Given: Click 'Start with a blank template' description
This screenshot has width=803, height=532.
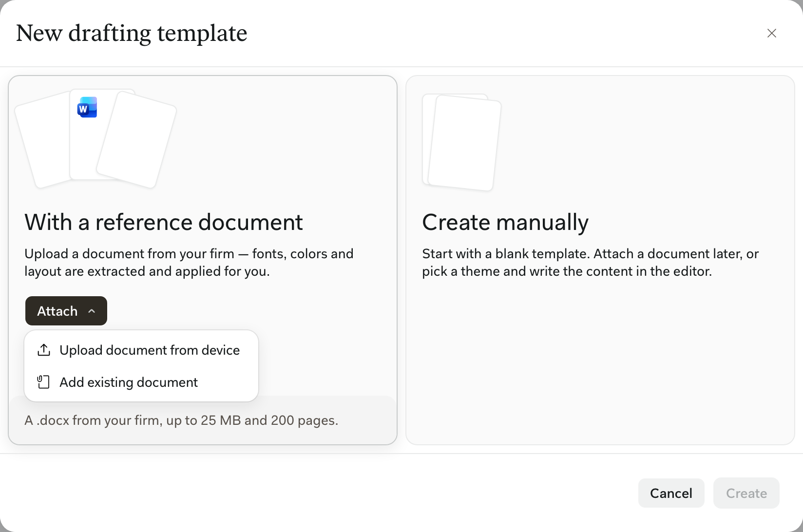Looking at the screenshot, I should tap(591, 262).
